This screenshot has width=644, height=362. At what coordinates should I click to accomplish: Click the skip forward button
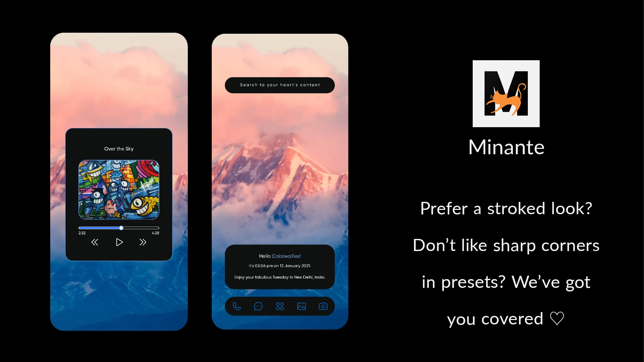143,242
